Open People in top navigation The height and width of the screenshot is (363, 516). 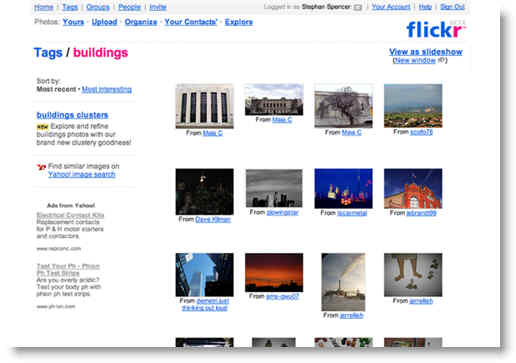(129, 7)
